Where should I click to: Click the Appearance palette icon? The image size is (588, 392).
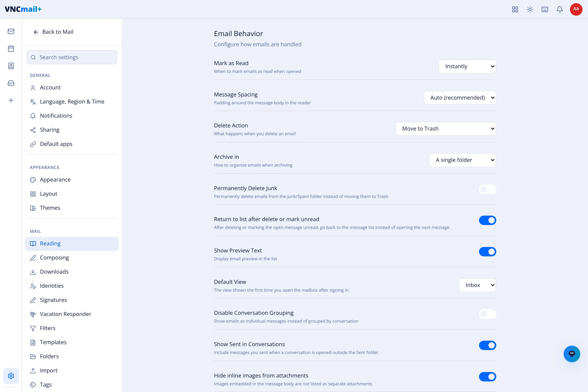(33, 180)
